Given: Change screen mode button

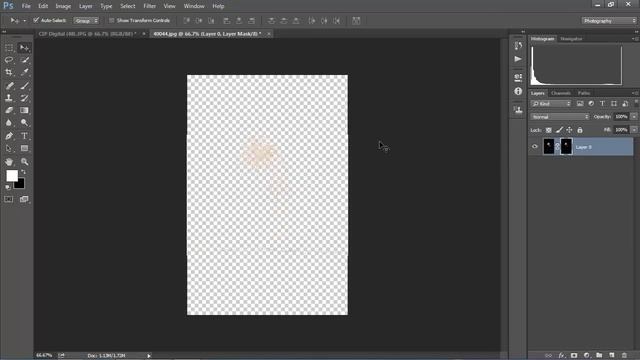Looking at the screenshot, I should 24,199.
